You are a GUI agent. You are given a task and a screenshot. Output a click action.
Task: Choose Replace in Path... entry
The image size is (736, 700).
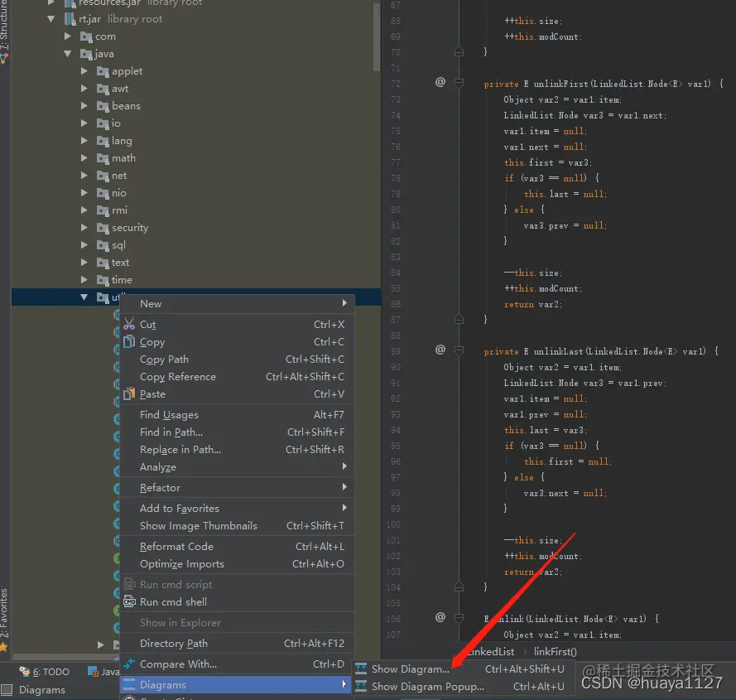[x=237, y=450]
